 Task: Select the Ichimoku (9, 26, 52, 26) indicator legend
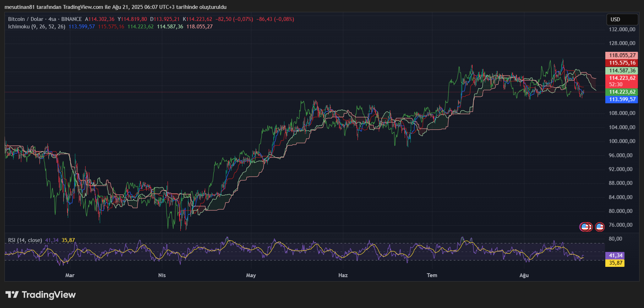pos(37,27)
